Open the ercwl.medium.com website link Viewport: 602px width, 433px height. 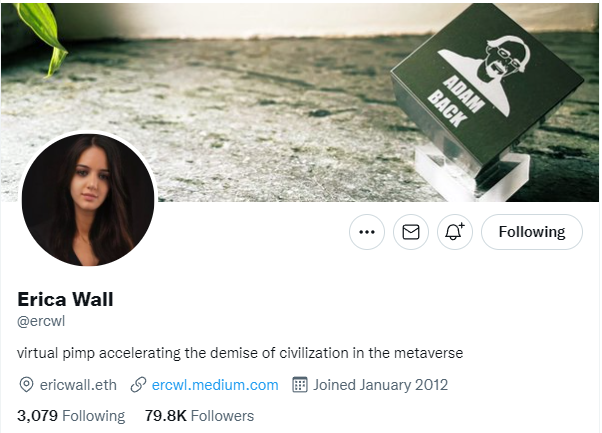click(215, 385)
